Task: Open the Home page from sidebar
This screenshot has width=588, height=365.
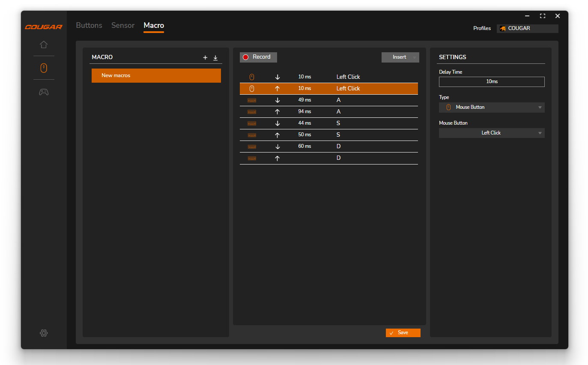Action: (x=44, y=45)
